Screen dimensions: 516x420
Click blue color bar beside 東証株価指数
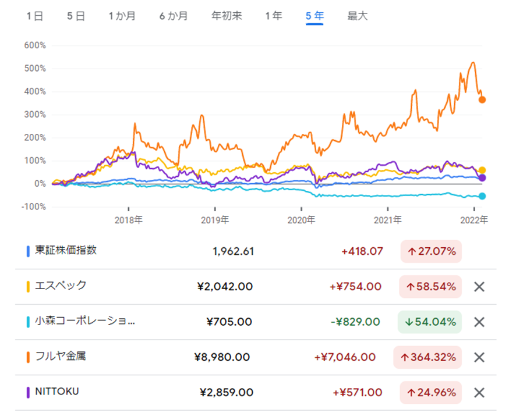point(28,251)
